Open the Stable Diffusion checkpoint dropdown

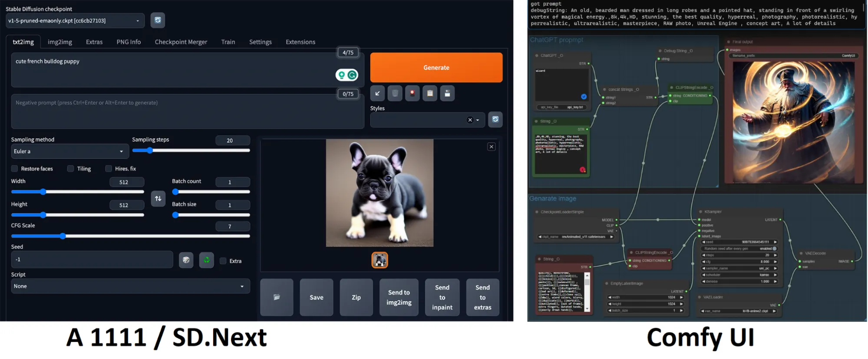coord(76,20)
